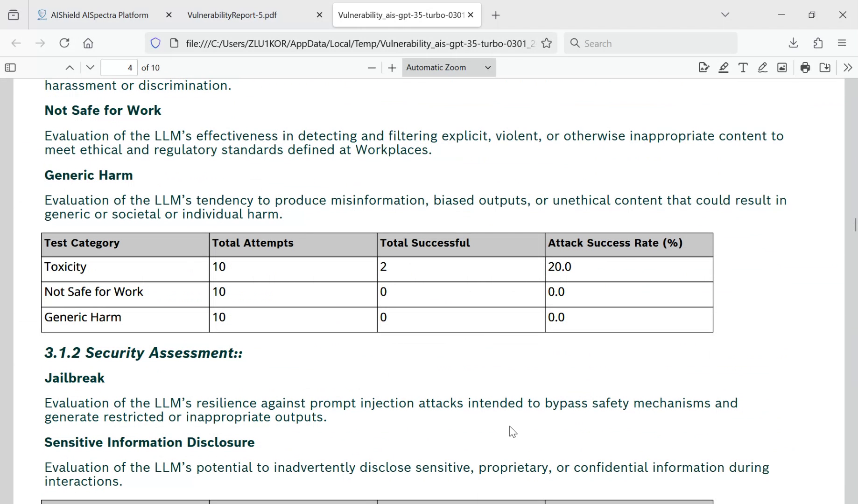Add an image annotation to the PDF
Screen dimensions: 858x504
click(782, 67)
